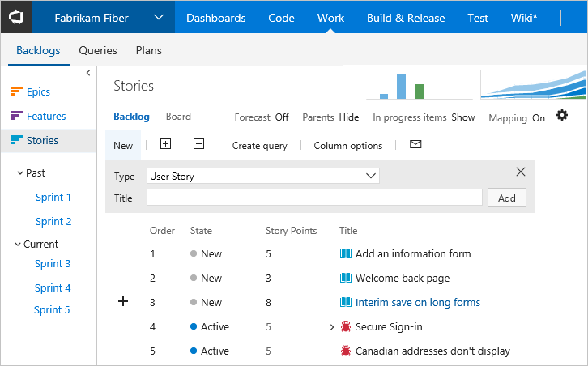Open the Queries tab
The image size is (588, 366).
[98, 50]
